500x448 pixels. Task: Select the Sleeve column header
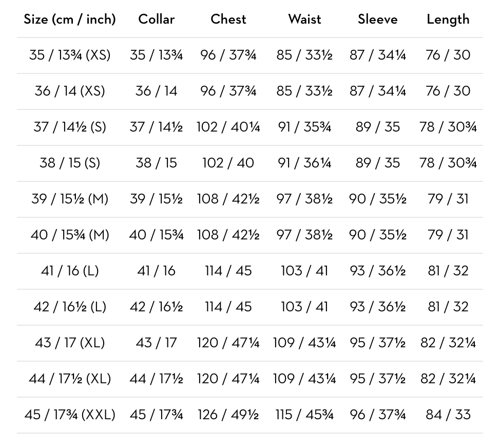(377, 19)
